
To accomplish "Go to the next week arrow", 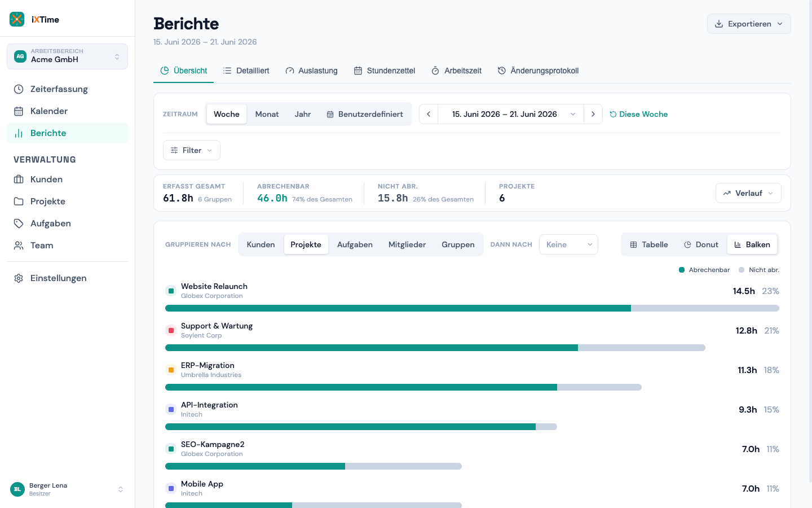I will (593, 114).
